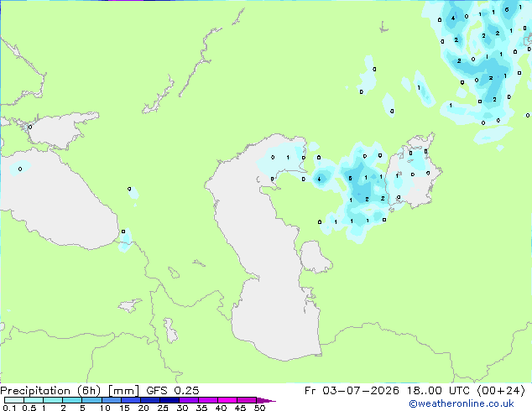Pick the 15 mm legend color swatch

pyautogui.click(x=131, y=400)
